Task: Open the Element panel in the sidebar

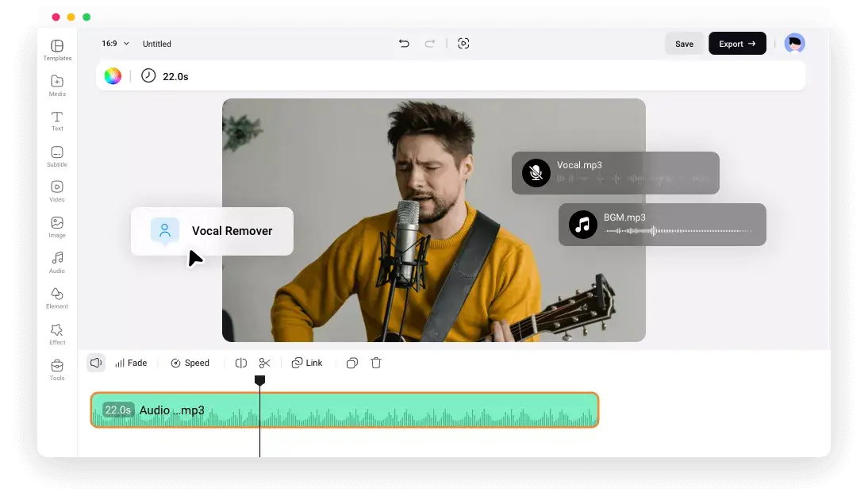Action: click(57, 298)
